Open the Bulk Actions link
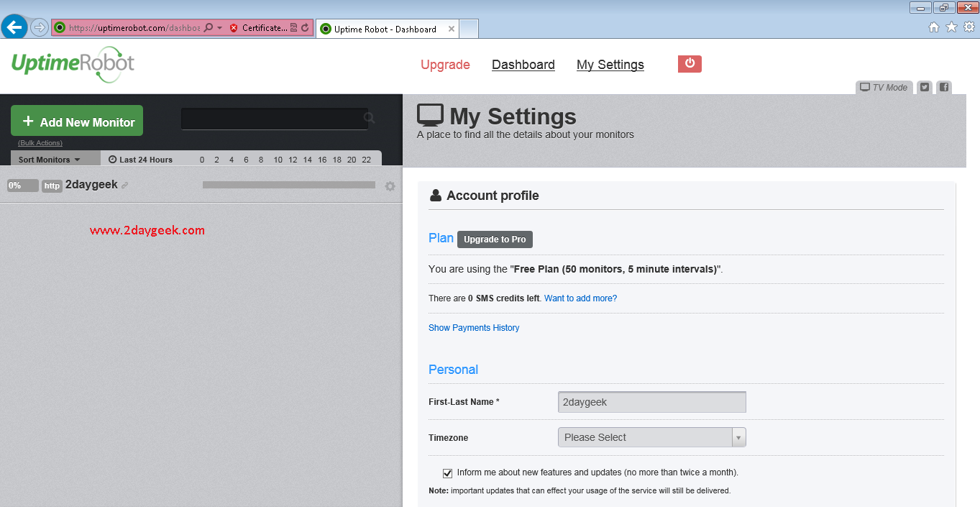The width and height of the screenshot is (980, 507). (40, 143)
